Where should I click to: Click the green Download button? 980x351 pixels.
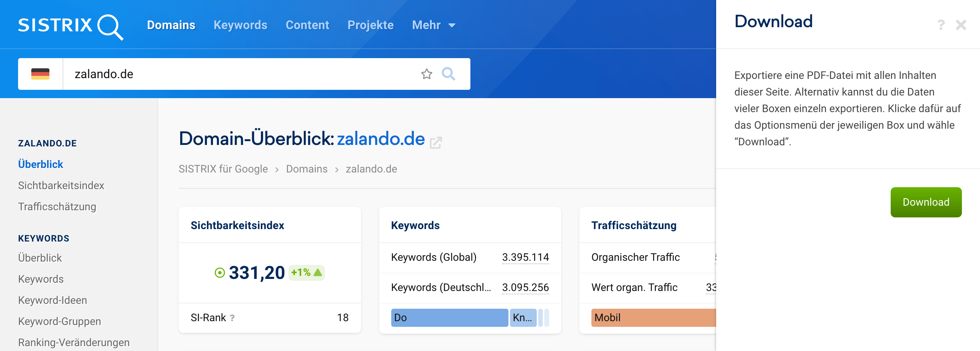click(926, 202)
